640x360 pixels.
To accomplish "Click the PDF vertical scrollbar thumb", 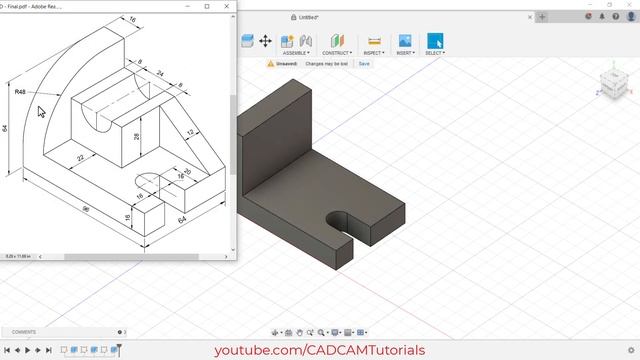I will 233,135.
